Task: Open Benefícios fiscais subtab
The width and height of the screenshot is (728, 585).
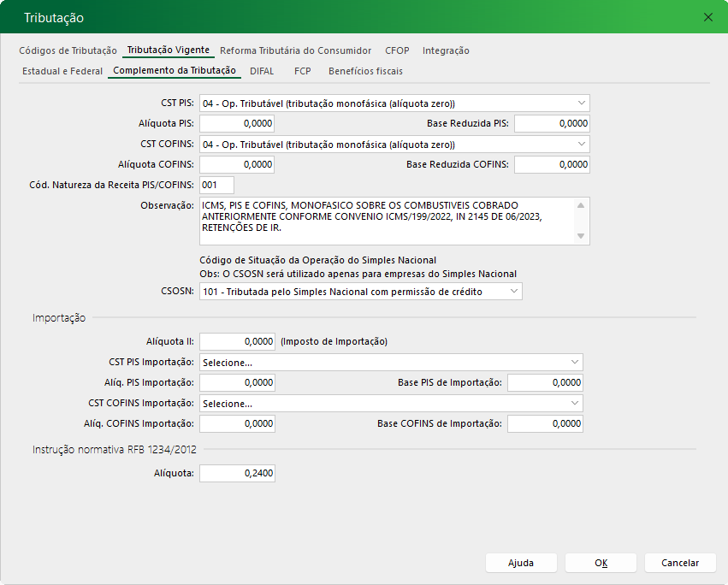Action: pyautogui.click(x=365, y=71)
